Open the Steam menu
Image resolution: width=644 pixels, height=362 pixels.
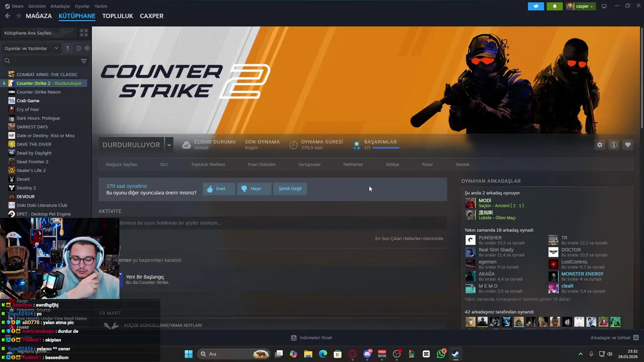(x=15, y=6)
